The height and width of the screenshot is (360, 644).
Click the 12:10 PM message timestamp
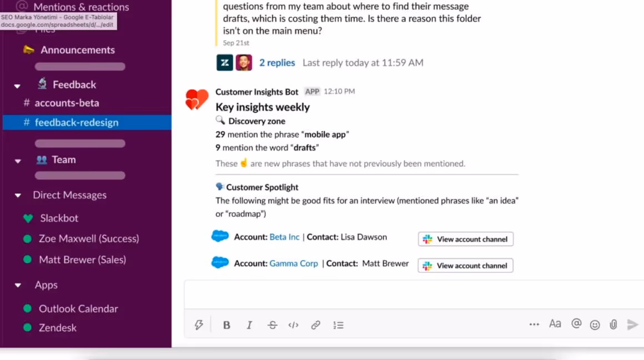pyautogui.click(x=339, y=91)
